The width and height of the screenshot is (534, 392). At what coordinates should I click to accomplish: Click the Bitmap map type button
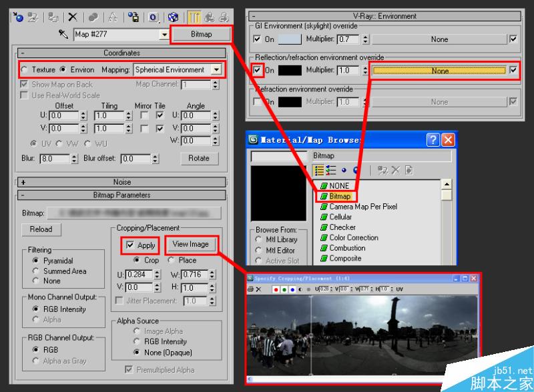(202, 34)
